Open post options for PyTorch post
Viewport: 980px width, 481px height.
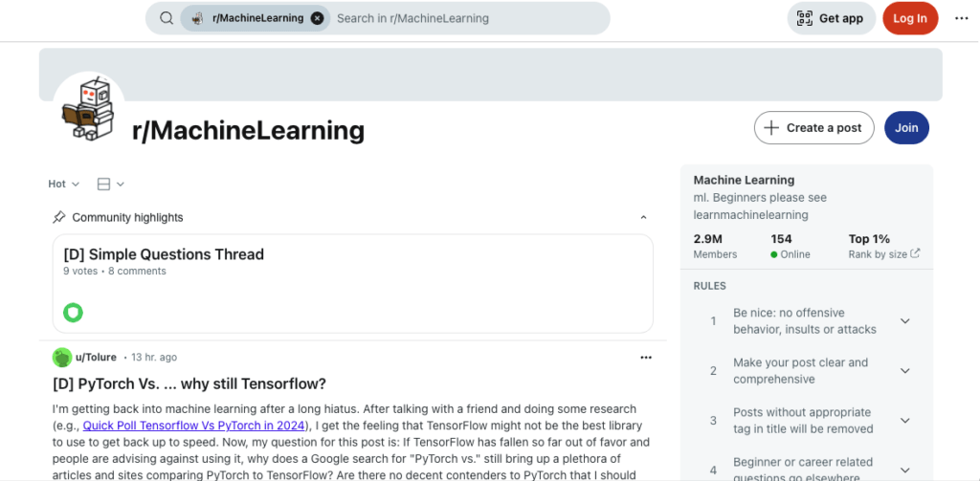(646, 358)
